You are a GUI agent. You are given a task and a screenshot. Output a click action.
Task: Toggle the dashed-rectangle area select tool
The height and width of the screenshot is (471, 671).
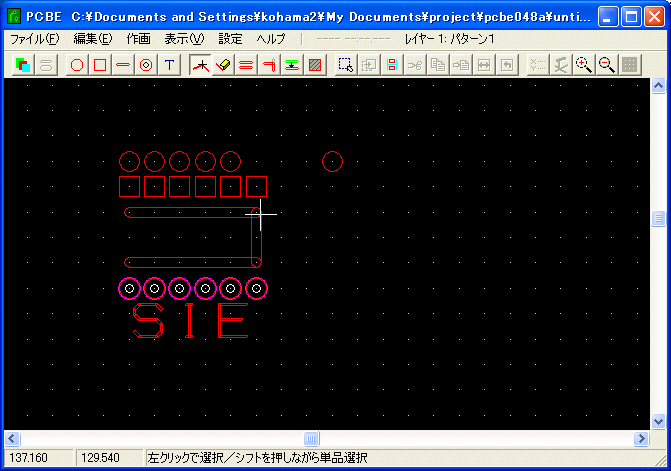tap(345, 65)
